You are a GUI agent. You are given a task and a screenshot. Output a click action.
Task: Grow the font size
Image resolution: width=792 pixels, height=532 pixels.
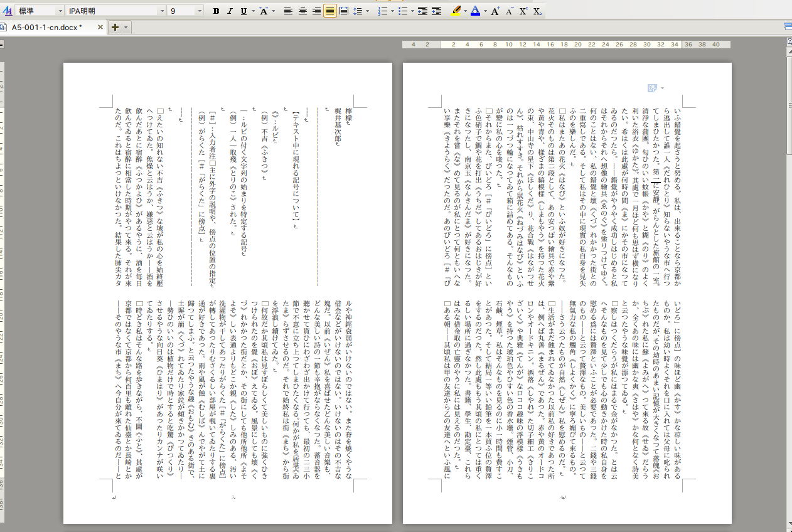[495, 11]
